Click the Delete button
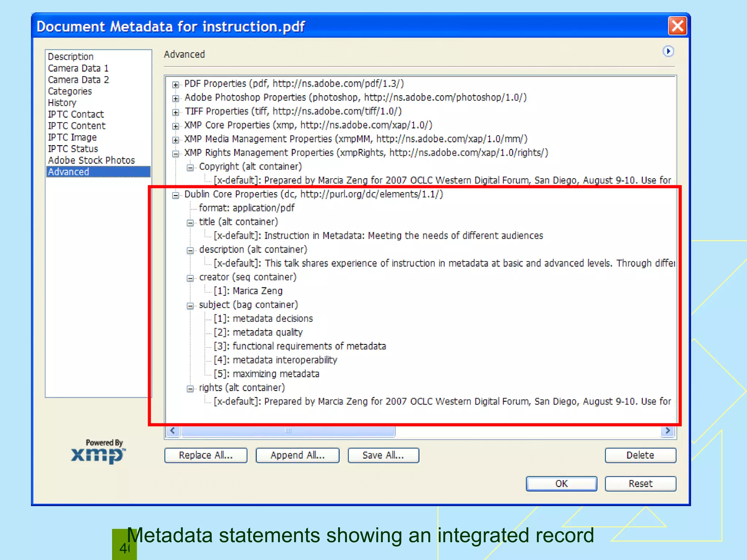Image resolution: width=747 pixels, height=560 pixels. click(640, 455)
